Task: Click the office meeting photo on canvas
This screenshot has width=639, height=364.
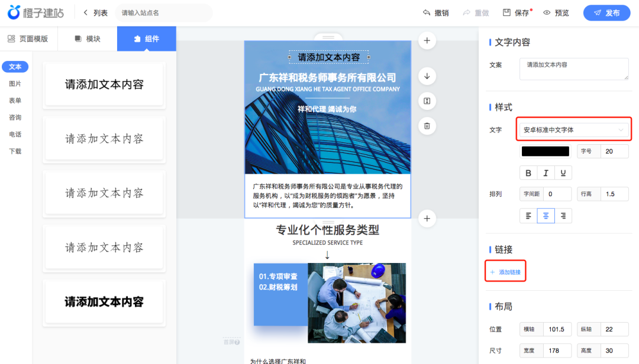Action: pos(357,303)
